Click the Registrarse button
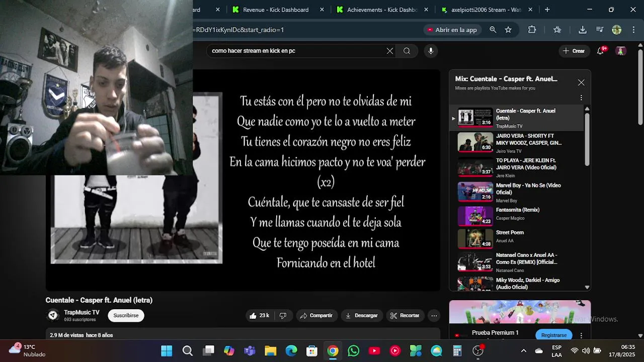Screen dimensions: 644x362 554,335
